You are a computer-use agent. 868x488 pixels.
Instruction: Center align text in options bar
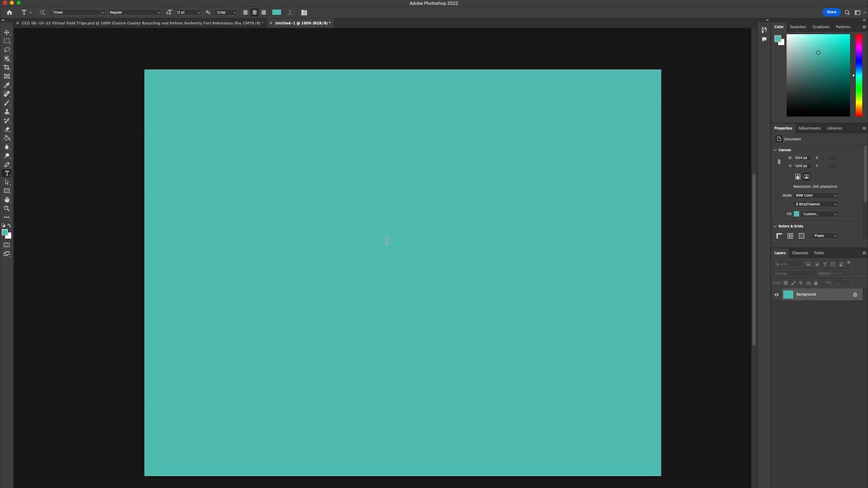pos(255,13)
